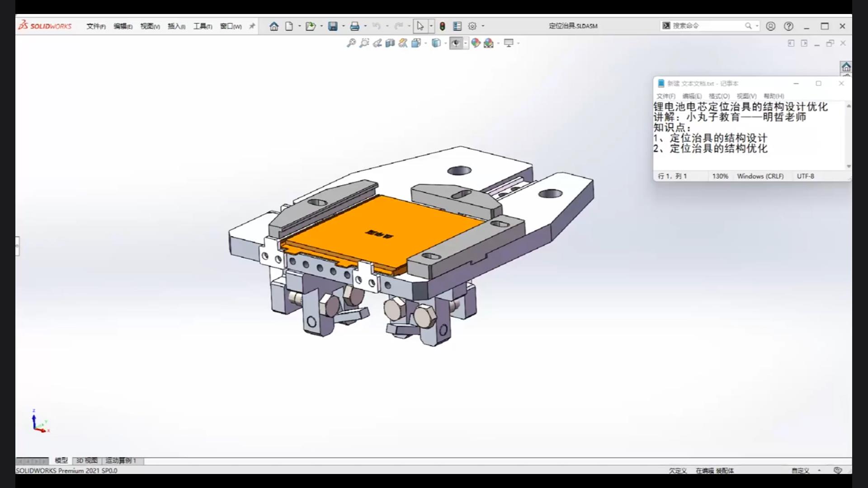
Task: Pin the SOLIDWORKS menu bar
Action: point(252,26)
